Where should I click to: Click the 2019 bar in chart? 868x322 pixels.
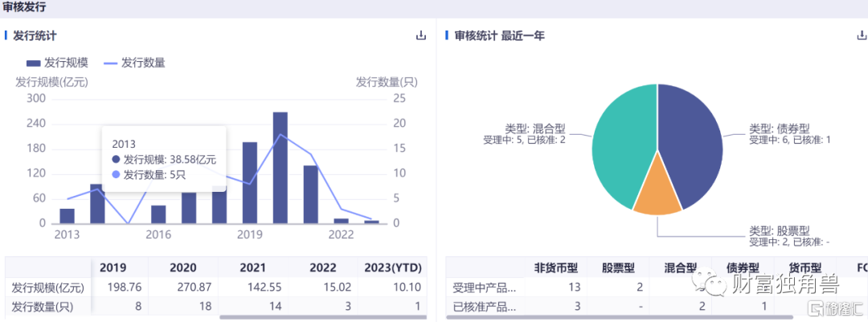pos(250,182)
